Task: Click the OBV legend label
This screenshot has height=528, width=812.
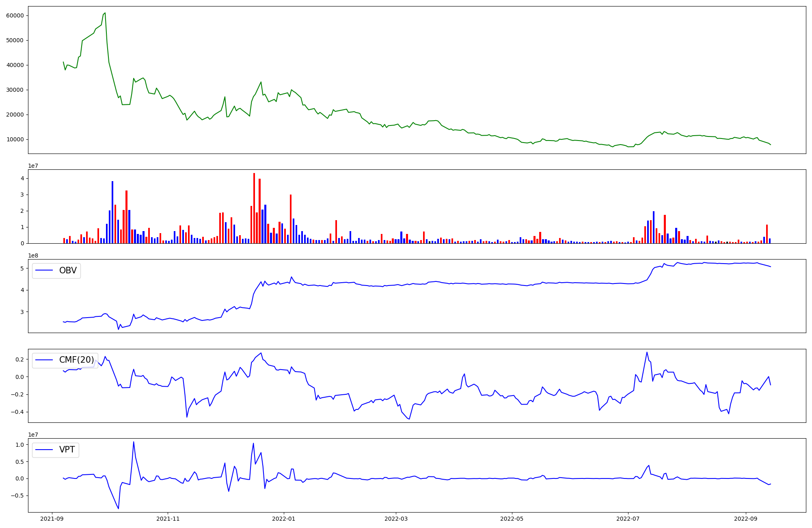Action: click(68, 270)
